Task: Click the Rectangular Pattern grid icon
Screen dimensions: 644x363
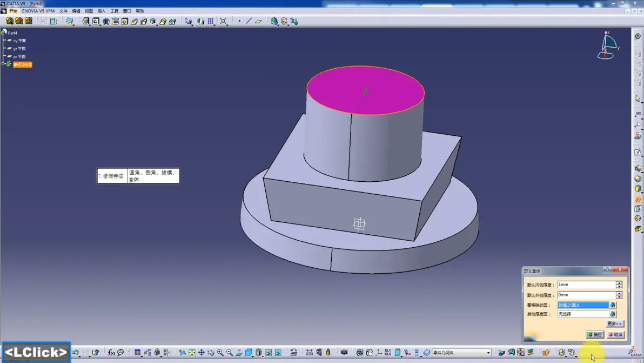Action: pyautogui.click(x=211, y=21)
